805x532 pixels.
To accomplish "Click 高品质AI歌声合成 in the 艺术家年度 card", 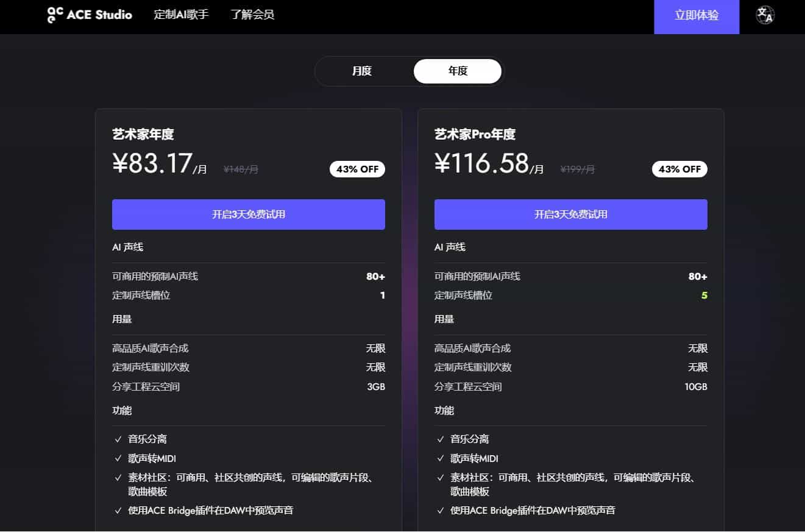I will pos(151,349).
